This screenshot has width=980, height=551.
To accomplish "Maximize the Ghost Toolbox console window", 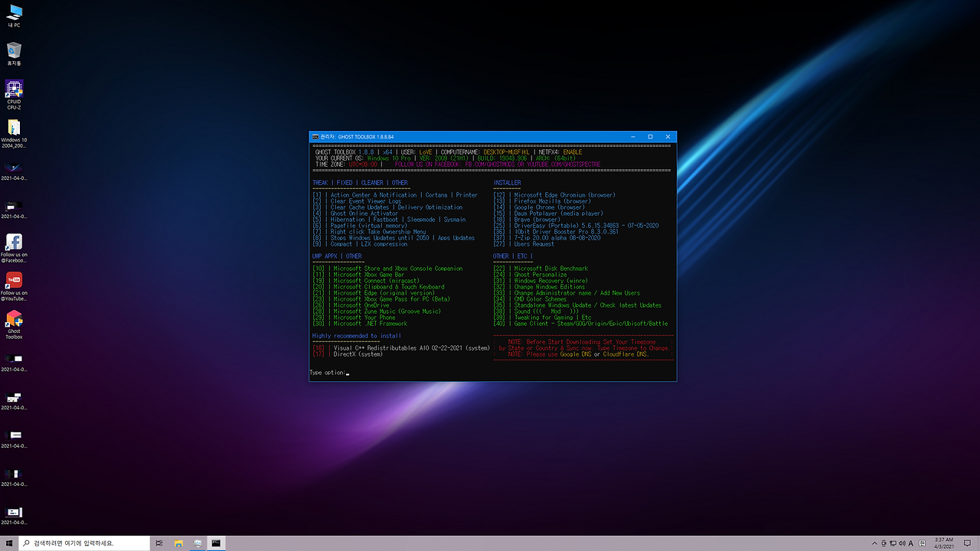I will tap(650, 137).
